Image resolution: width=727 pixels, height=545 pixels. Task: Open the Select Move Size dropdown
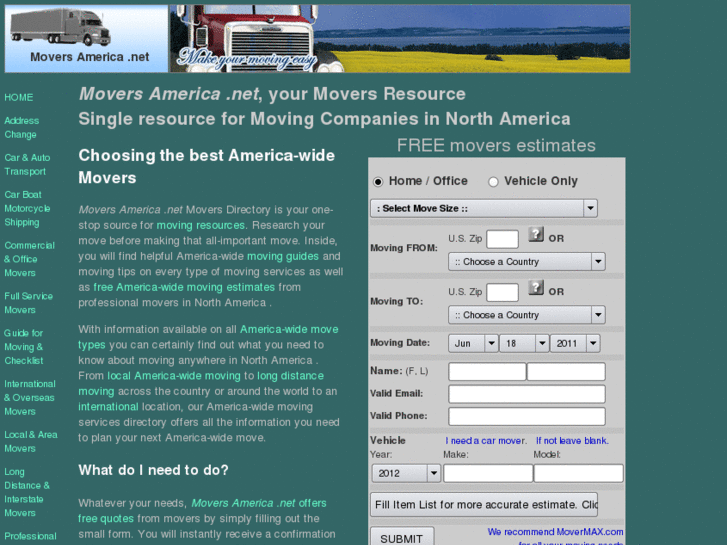(x=484, y=208)
